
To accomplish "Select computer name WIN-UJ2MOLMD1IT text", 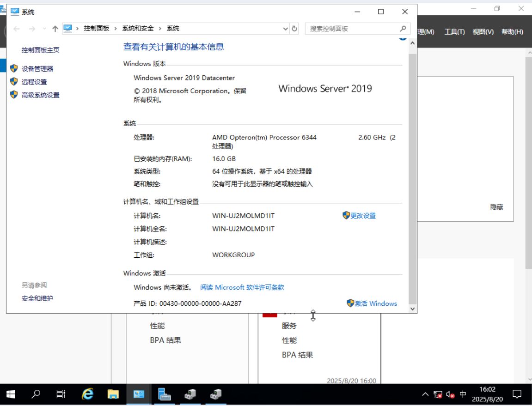I will 243,216.
